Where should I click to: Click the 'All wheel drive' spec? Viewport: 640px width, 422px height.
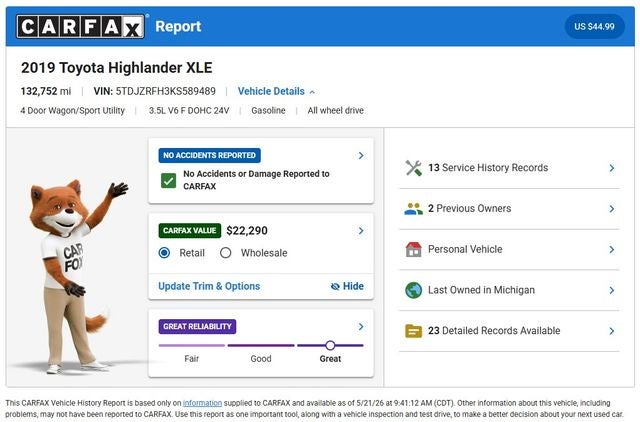[336, 111]
